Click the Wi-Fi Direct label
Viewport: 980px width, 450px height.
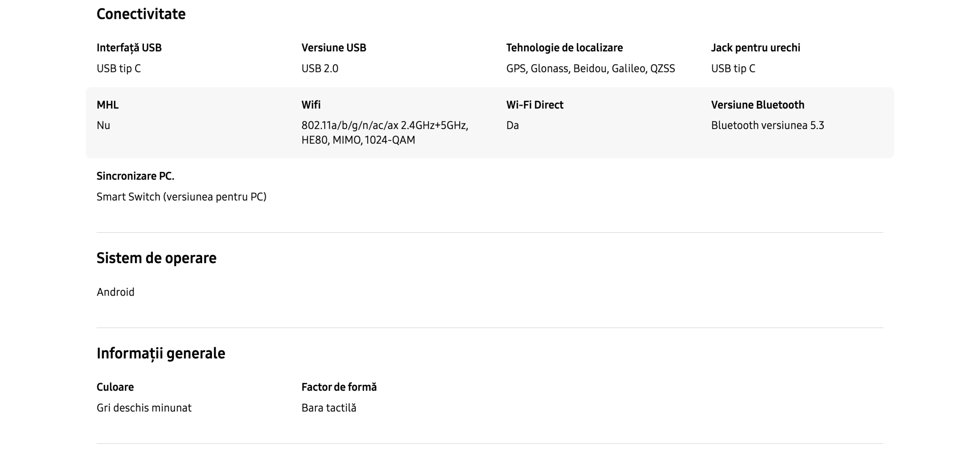(534, 105)
